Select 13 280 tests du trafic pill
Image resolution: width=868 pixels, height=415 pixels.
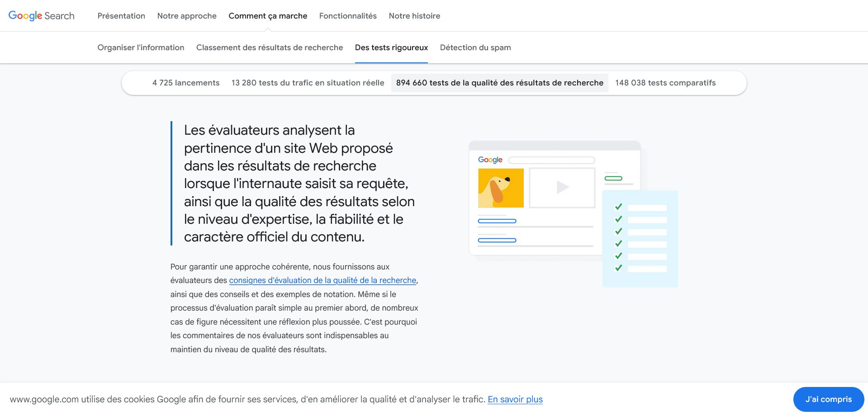308,83
